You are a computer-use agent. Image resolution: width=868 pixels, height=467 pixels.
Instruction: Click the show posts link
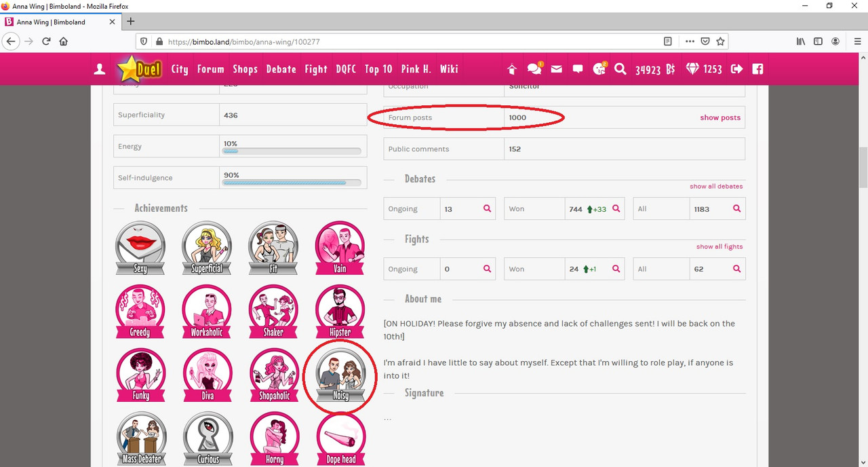point(720,117)
